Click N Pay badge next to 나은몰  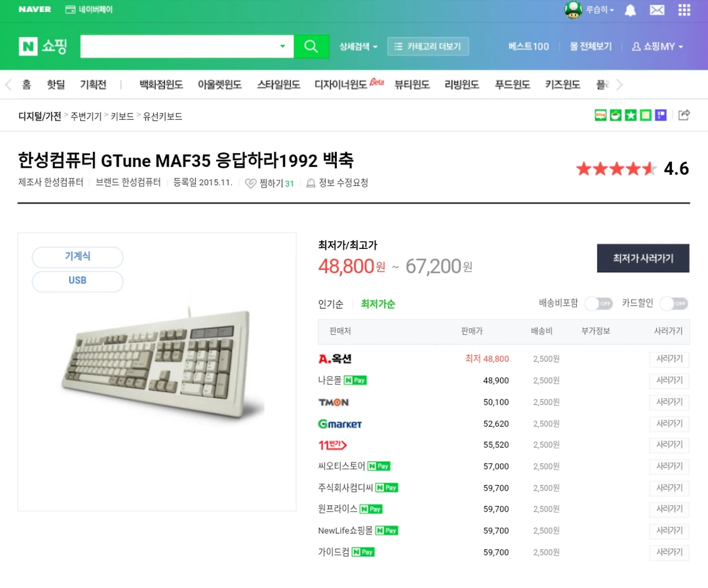355,381
